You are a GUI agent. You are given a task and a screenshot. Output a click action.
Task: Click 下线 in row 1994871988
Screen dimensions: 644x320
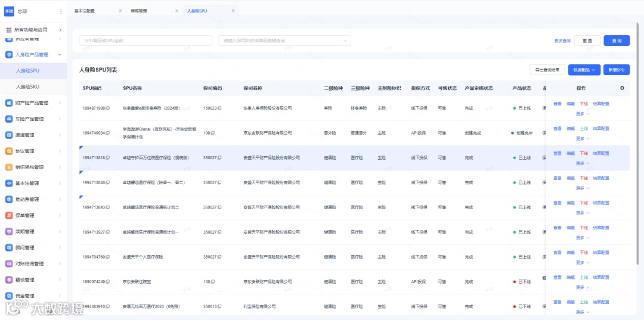pos(584,104)
